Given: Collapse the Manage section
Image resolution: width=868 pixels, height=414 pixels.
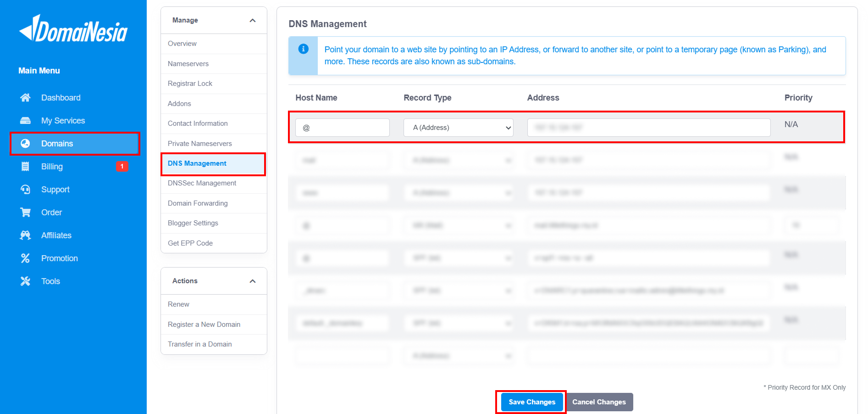Looking at the screenshot, I should coord(252,20).
